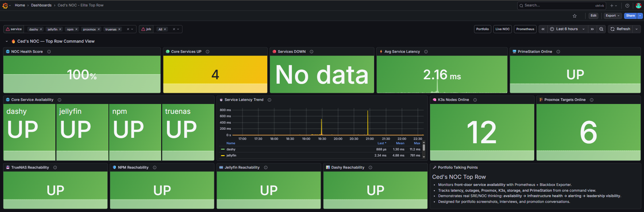Show info for Avg Service Latency panel
Image resolution: width=644 pixels, height=212 pixels.
tap(426, 52)
